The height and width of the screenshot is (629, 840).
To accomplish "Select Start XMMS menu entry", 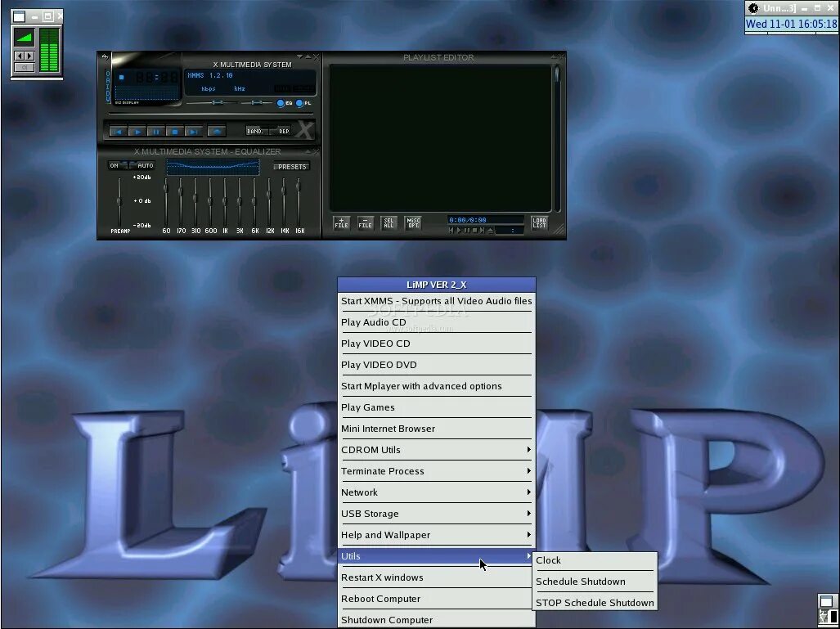I will 437,301.
